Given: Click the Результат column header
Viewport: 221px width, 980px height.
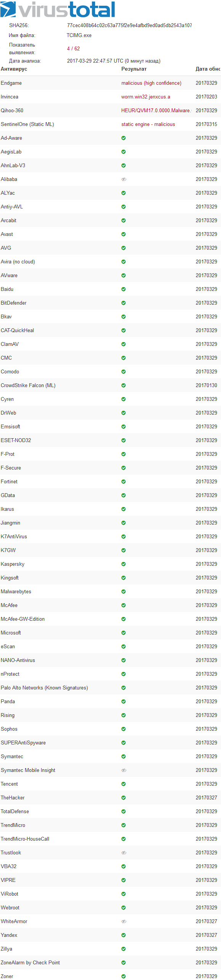Looking at the screenshot, I should pos(134,69).
